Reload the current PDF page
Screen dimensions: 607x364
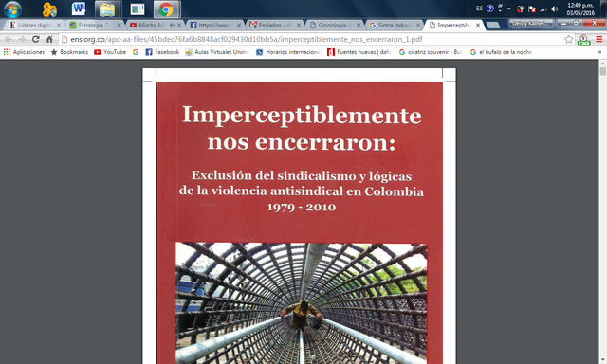tap(36, 39)
